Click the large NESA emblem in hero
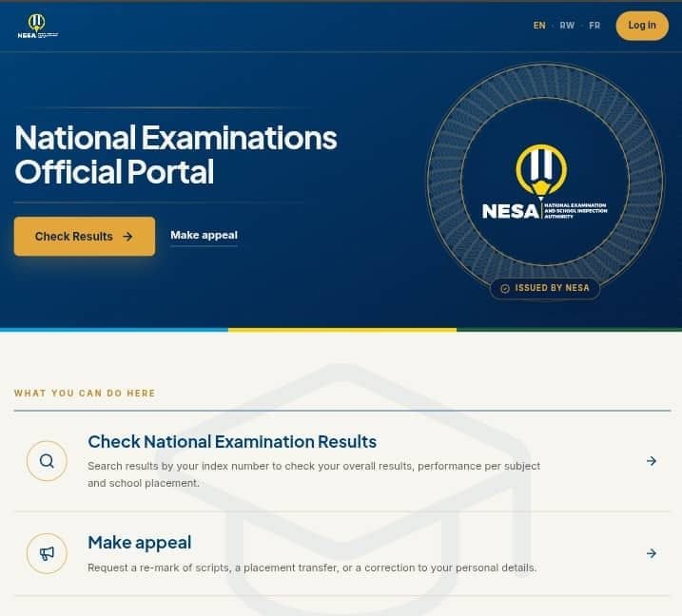This screenshot has width=682, height=616. (545, 182)
